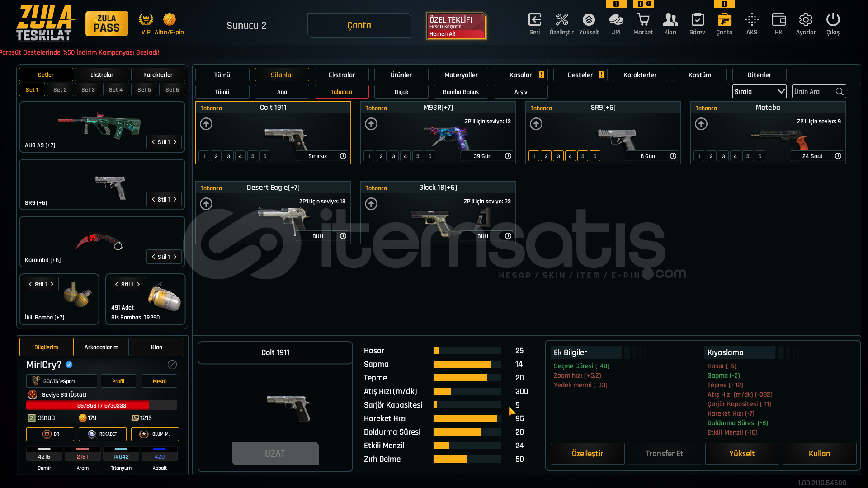Click next Stil arrow for AUG A3
Image resolution: width=868 pixels, height=488 pixels.
[175, 142]
